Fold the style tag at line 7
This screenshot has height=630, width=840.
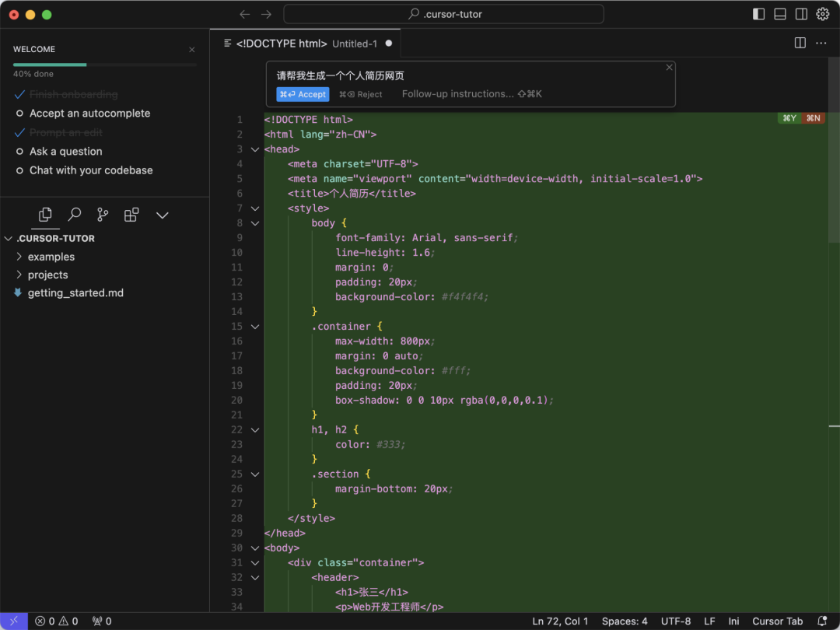[x=255, y=208]
